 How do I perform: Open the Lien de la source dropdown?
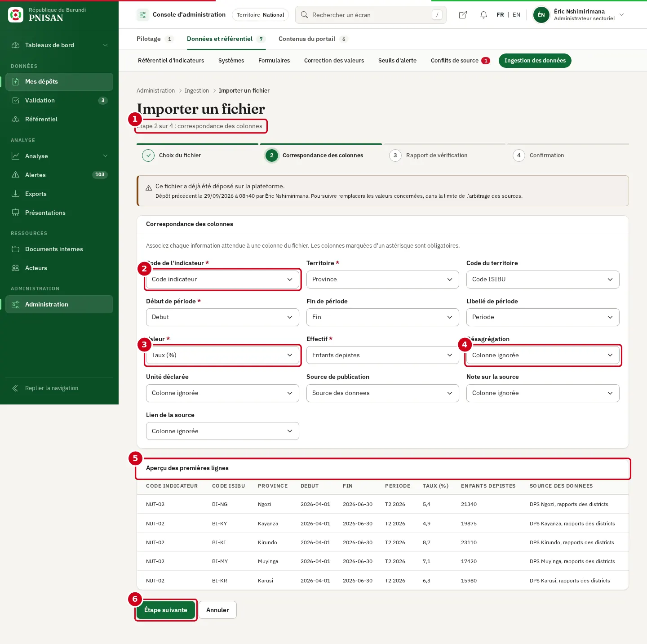coord(222,431)
